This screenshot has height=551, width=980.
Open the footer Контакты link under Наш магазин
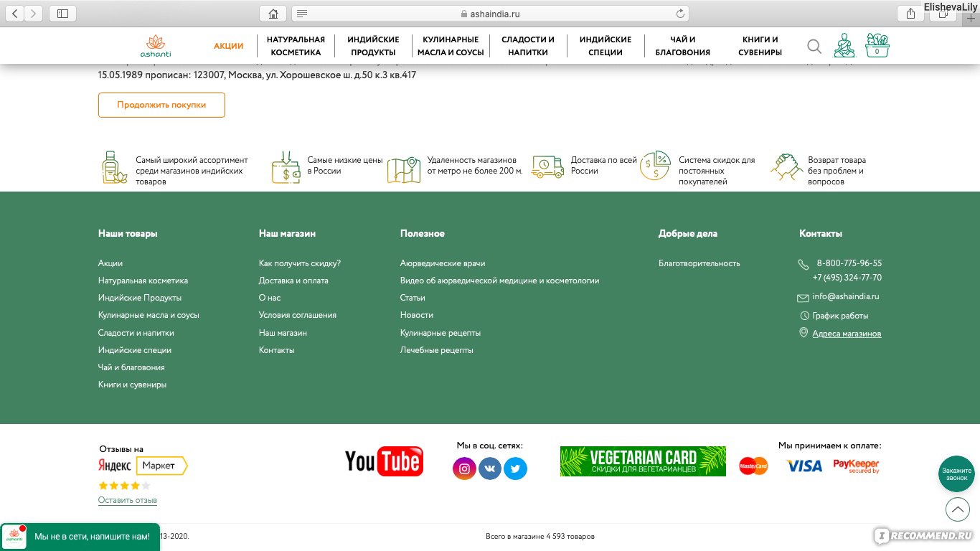click(x=277, y=350)
